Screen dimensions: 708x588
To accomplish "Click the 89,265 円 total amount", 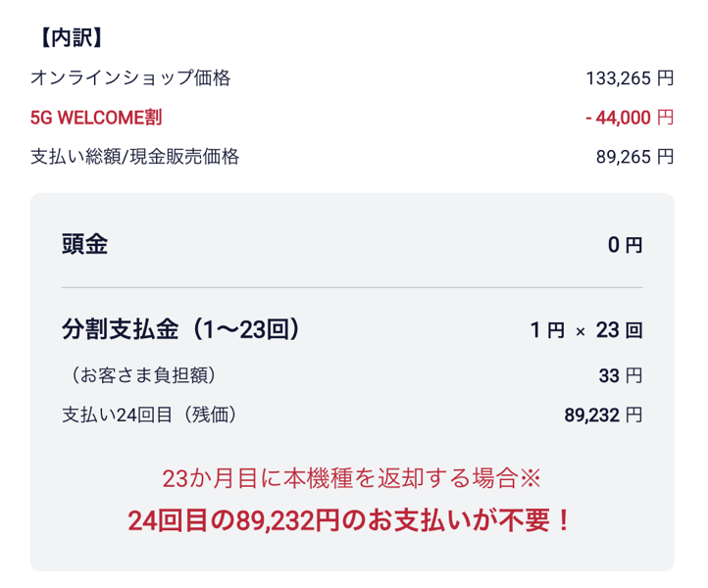I will pyautogui.click(x=634, y=157).
